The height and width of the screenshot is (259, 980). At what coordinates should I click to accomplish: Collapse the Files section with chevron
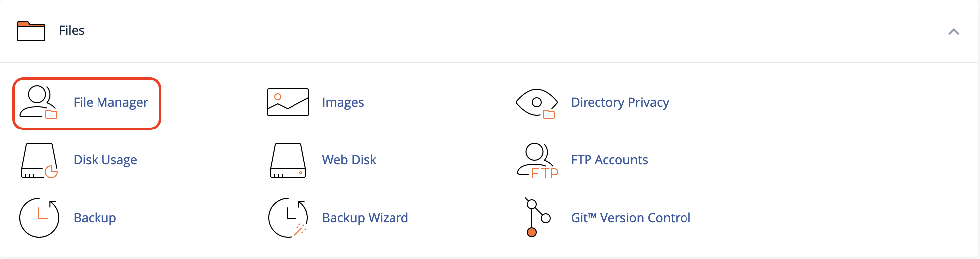(954, 32)
